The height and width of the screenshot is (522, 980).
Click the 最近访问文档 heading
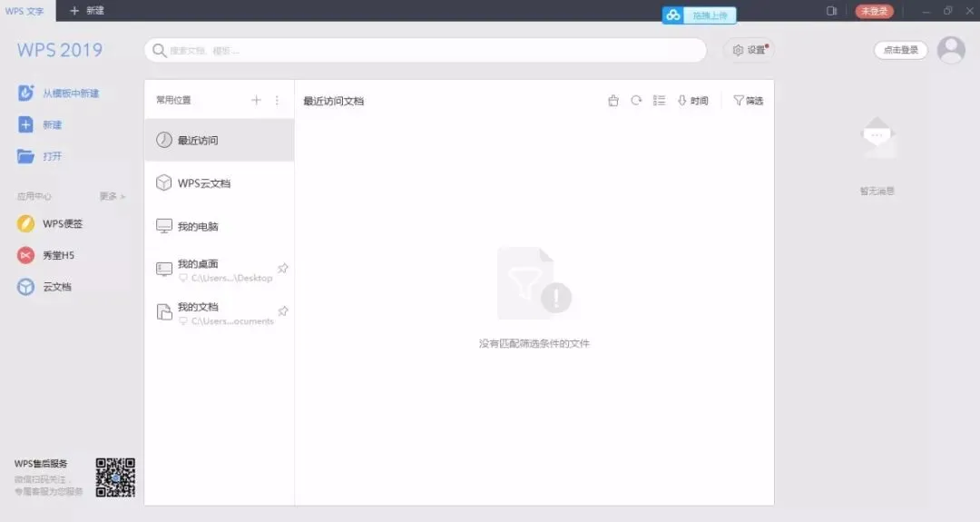pyautogui.click(x=333, y=101)
